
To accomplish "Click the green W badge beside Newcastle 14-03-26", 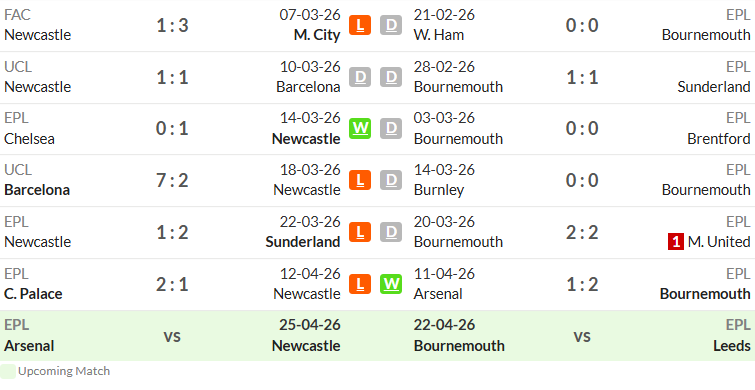I will point(360,129).
